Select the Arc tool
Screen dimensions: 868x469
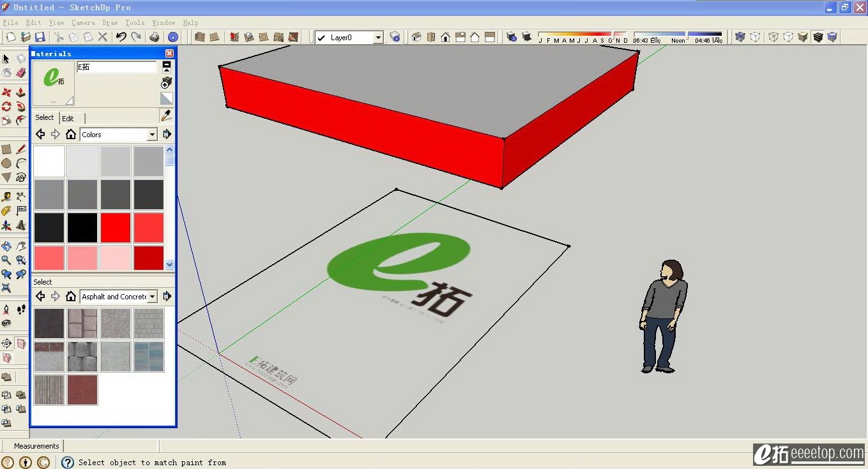21,163
